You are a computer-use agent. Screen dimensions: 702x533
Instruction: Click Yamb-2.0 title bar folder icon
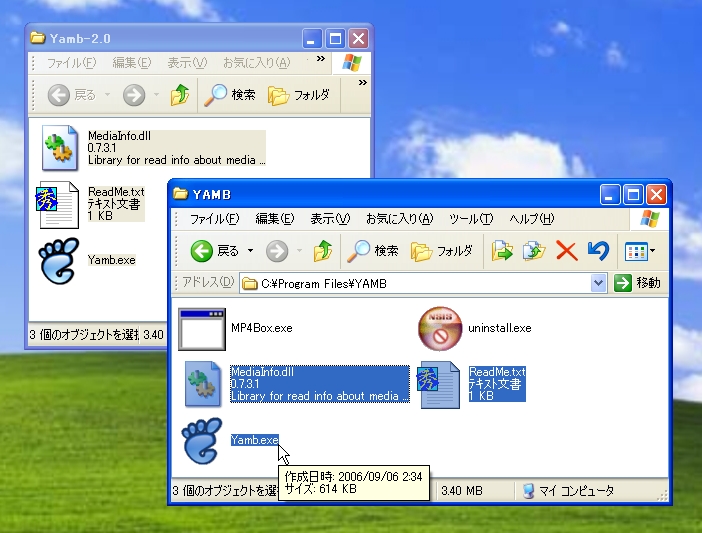(x=38, y=38)
